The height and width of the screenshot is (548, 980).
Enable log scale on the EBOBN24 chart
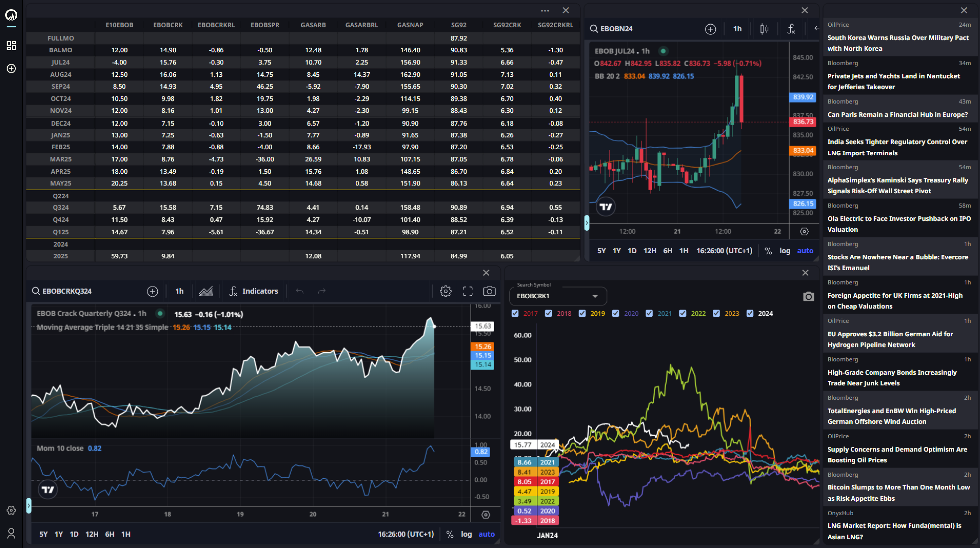tap(785, 251)
